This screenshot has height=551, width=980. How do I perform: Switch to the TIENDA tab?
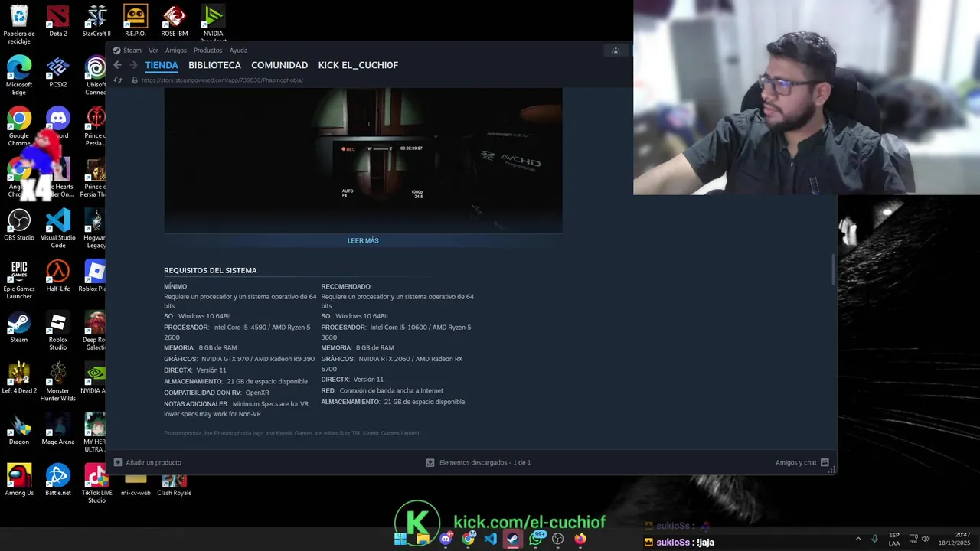click(162, 65)
